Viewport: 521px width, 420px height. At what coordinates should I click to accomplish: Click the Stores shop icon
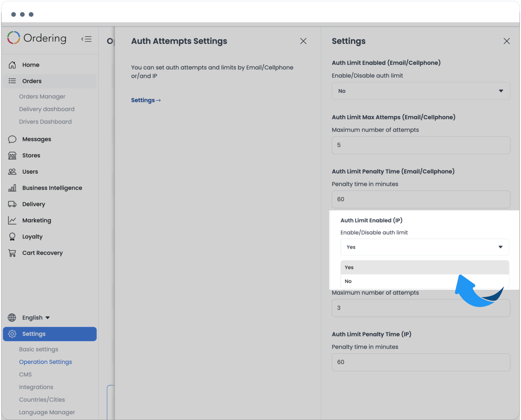point(12,155)
